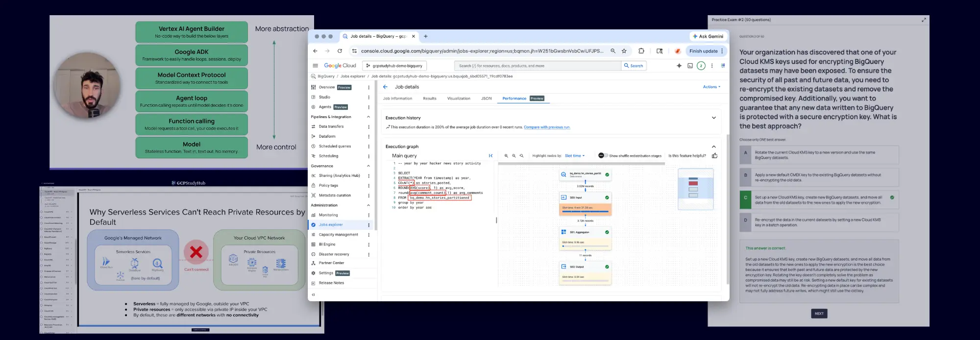
Task: Click the Finish update button
Action: [706, 51]
